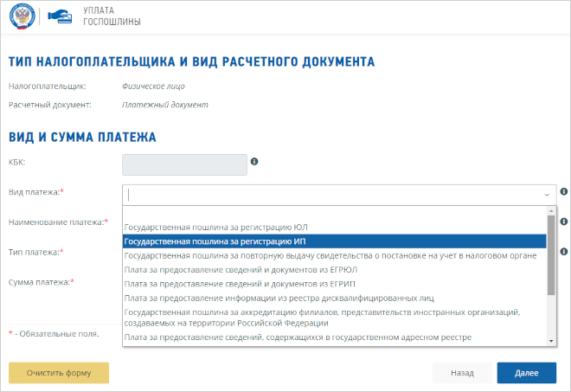Click the Тип платежа label
The height and width of the screenshot is (392, 571).
[x=36, y=252]
